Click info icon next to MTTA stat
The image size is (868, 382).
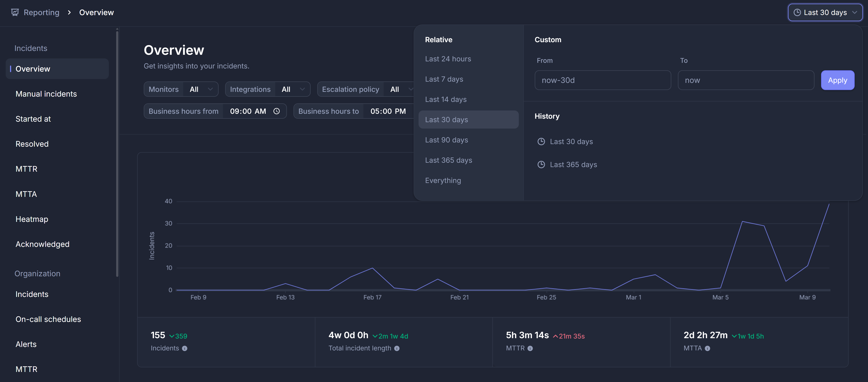(707, 348)
